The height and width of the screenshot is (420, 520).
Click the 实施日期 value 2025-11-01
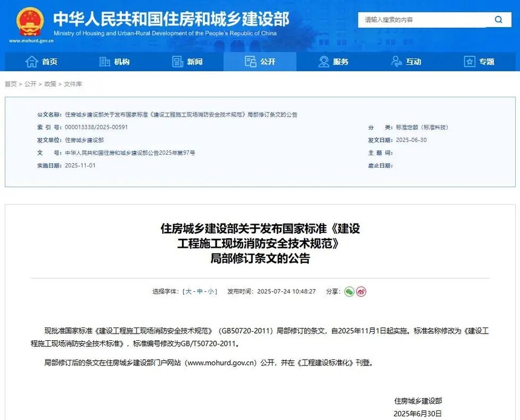click(80, 166)
